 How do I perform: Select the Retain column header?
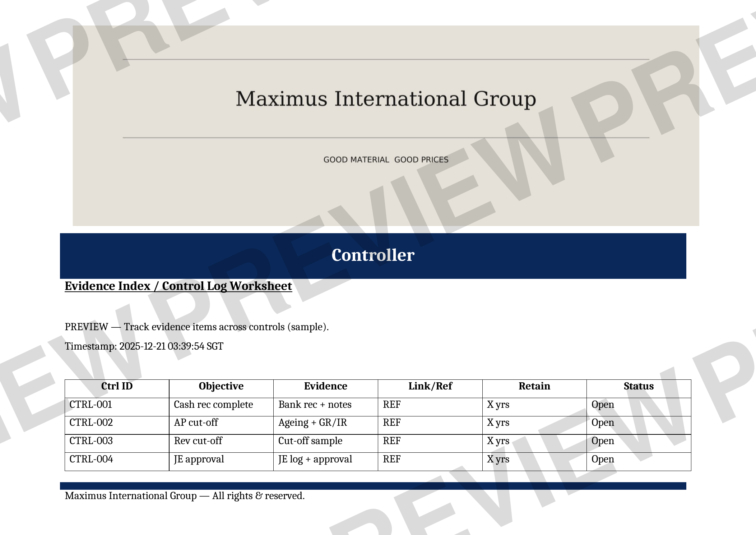534,386
